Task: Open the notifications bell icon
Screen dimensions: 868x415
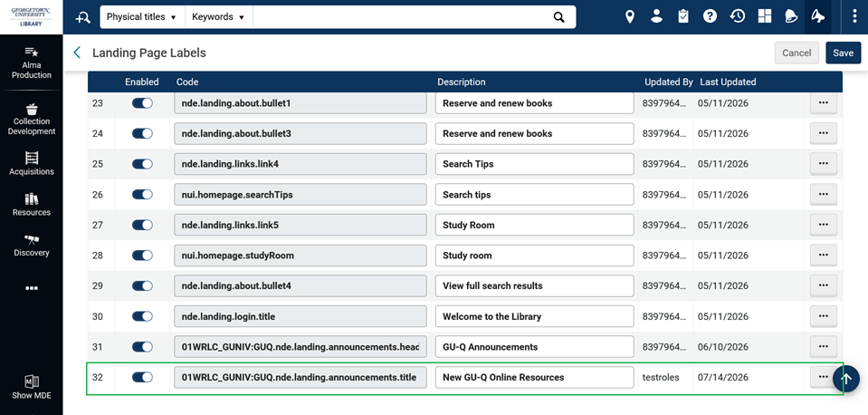Action: pyautogui.click(x=791, y=16)
